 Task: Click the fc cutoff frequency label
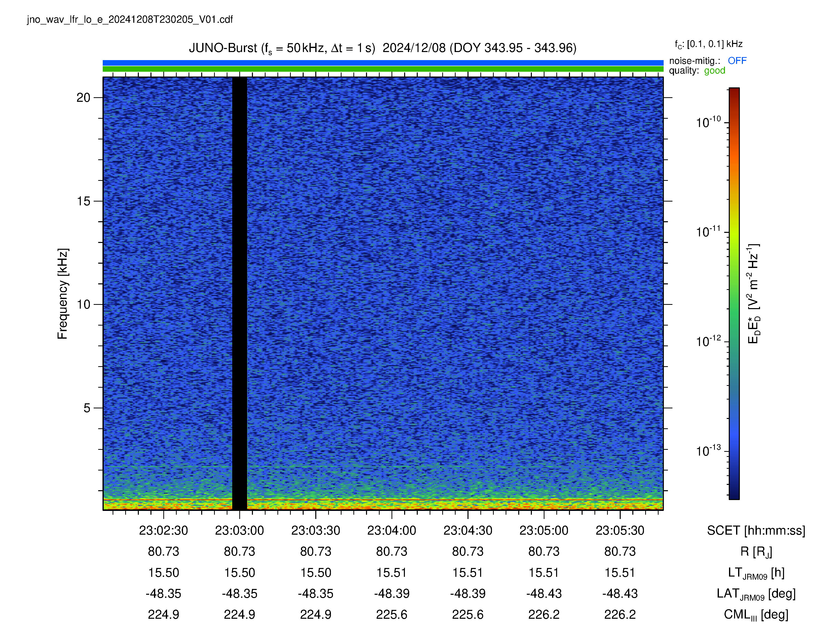[x=708, y=45]
